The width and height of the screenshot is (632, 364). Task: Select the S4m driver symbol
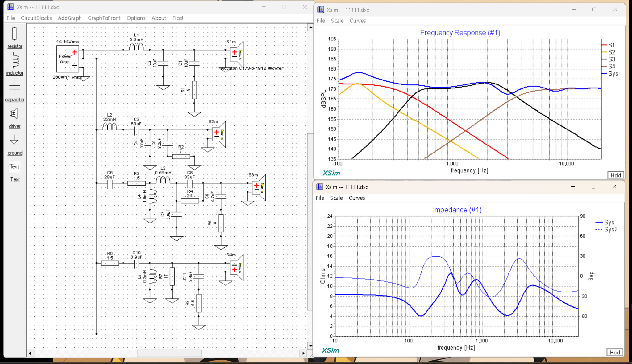coord(237,268)
